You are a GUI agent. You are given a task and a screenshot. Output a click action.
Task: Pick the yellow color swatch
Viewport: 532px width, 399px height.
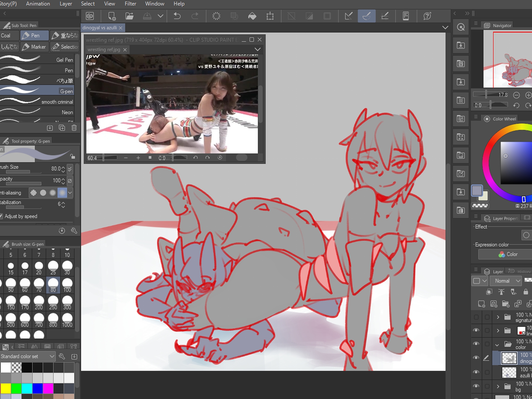(5, 388)
